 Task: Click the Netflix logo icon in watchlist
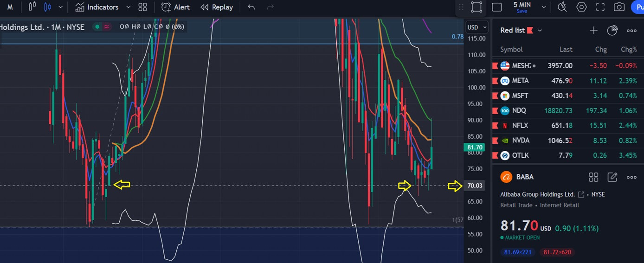(505, 125)
